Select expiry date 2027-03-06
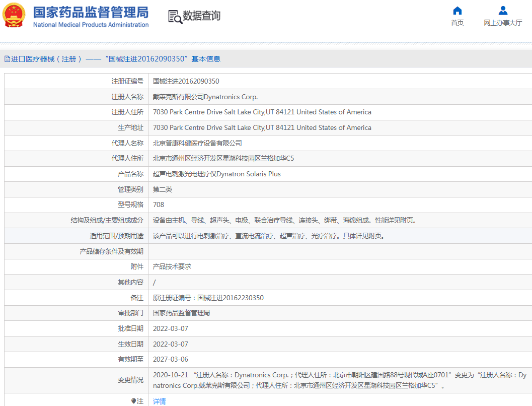 coord(171,360)
